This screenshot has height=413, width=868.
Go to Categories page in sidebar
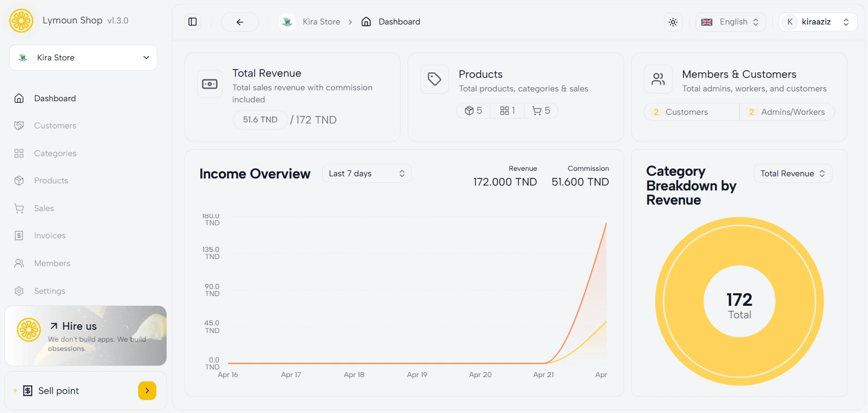coord(55,153)
